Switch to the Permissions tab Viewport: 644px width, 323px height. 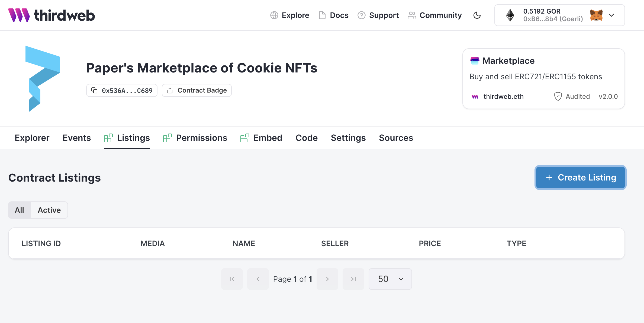pos(202,138)
